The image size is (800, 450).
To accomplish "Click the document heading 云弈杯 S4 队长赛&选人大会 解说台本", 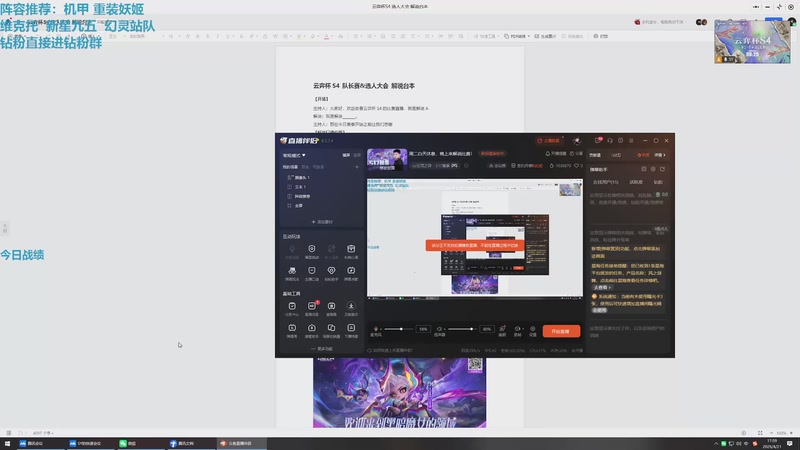I will (x=364, y=86).
